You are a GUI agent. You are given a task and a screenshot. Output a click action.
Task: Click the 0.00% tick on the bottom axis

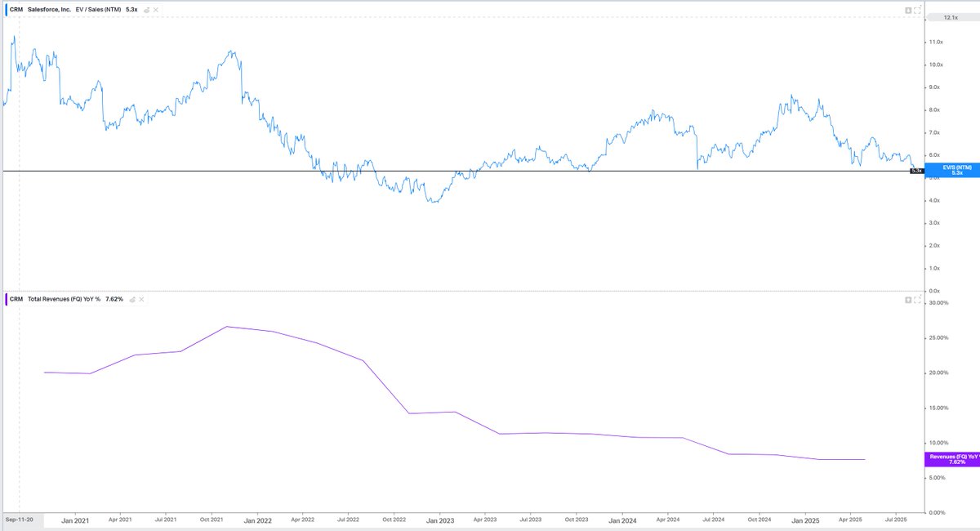pos(938,512)
